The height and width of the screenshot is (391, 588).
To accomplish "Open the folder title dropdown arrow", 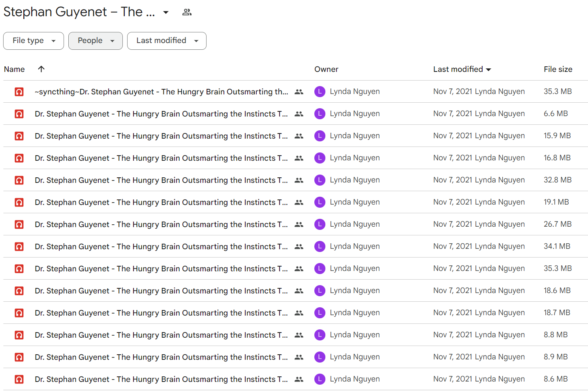I will click(x=166, y=12).
